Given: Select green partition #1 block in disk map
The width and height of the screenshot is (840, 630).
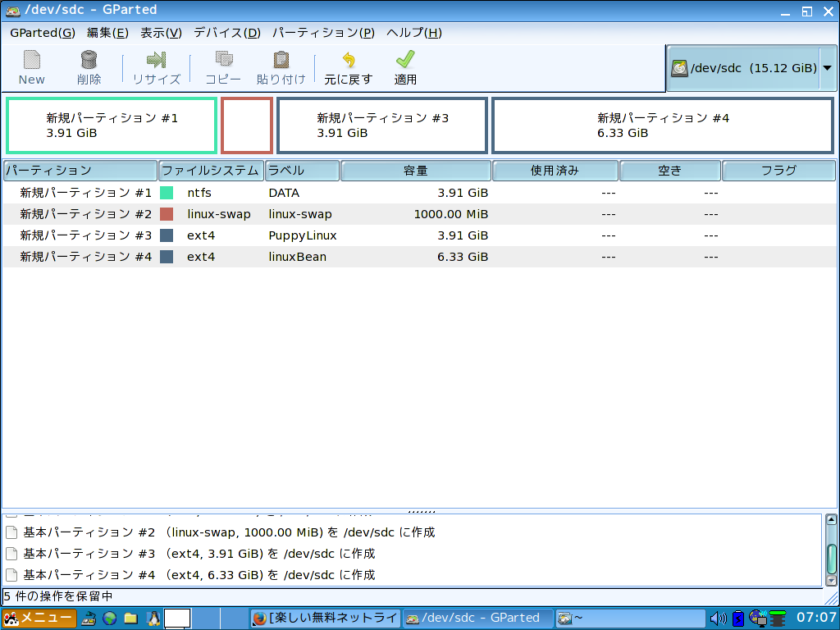Looking at the screenshot, I should [x=112, y=126].
